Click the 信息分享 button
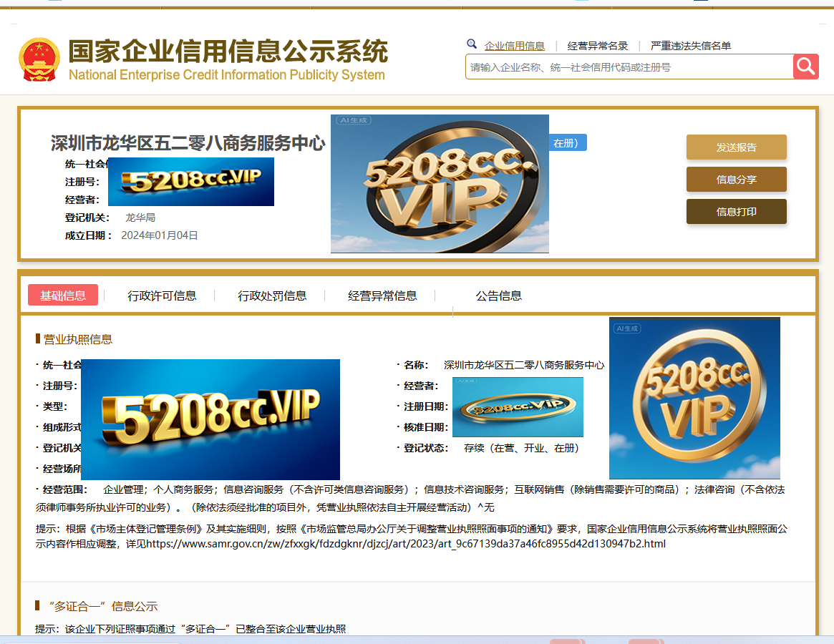This screenshot has width=834, height=644. click(736, 179)
